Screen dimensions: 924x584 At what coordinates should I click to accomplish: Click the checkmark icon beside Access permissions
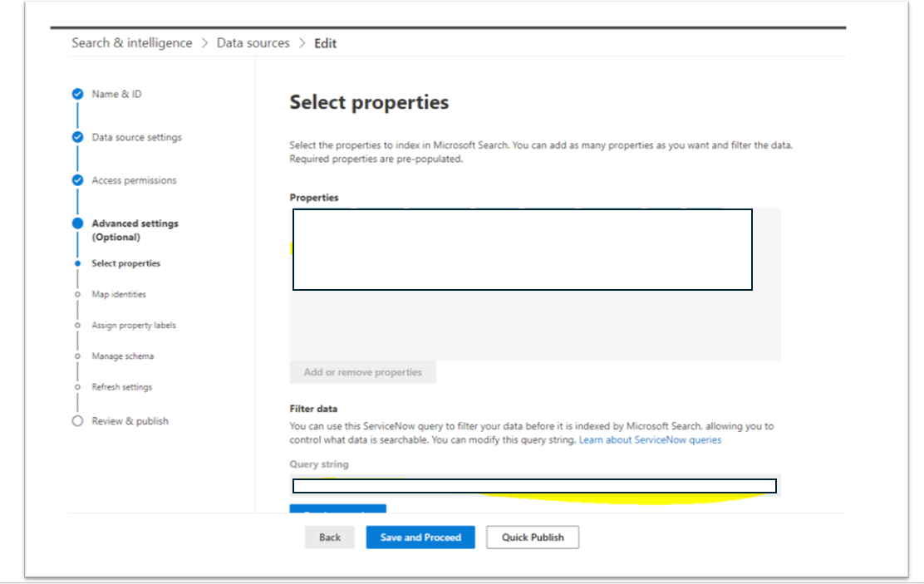pyautogui.click(x=77, y=180)
